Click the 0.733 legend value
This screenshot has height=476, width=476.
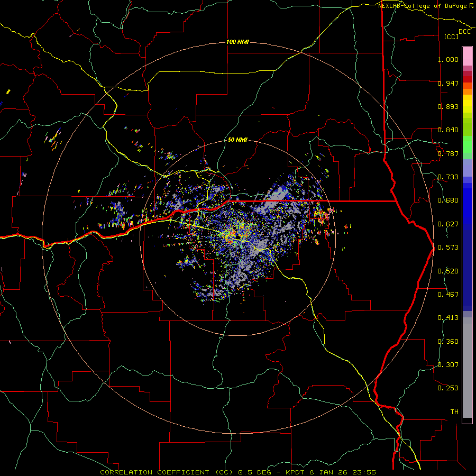pos(448,177)
